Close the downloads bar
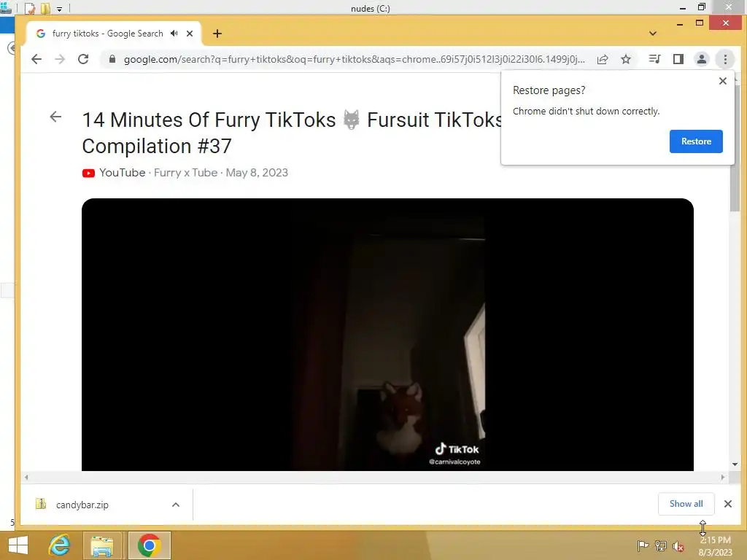The width and height of the screenshot is (747, 560). (727, 504)
